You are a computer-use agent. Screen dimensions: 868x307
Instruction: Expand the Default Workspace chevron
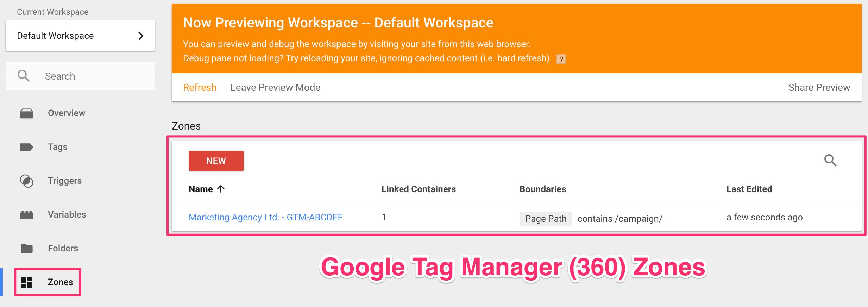pos(141,36)
